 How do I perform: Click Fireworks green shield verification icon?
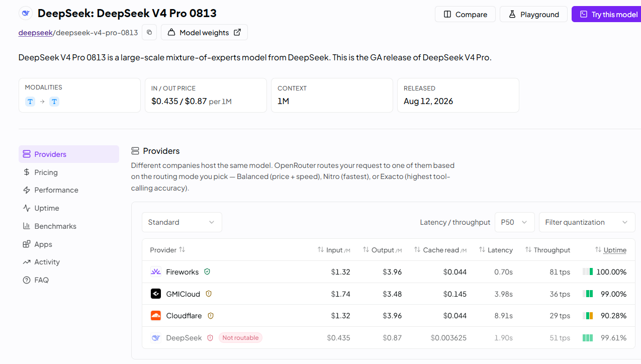click(x=207, y=271)
